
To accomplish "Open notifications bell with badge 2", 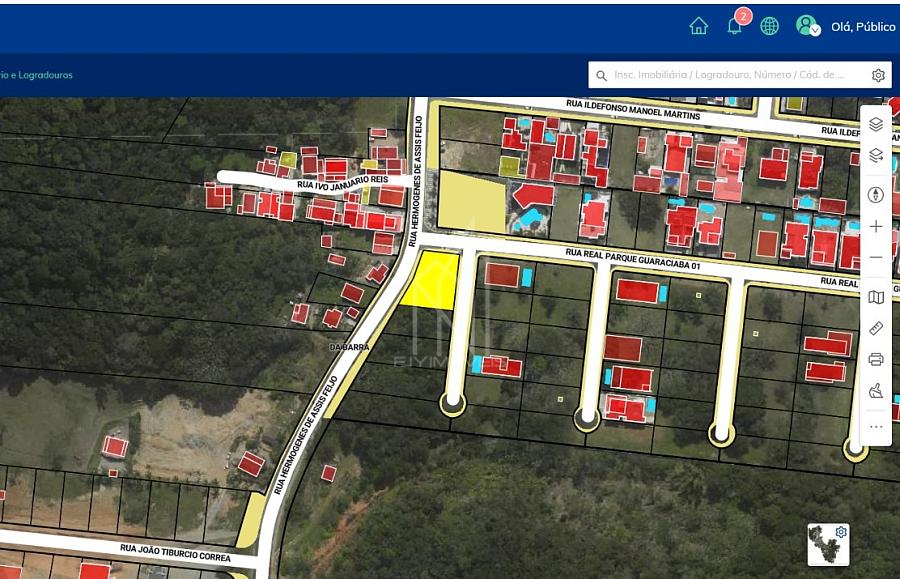I will click(735, 25).
